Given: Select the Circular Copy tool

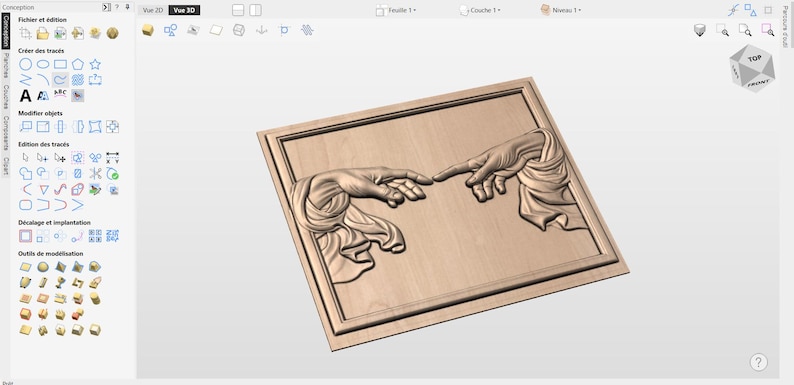Looking at the screenshot, I should point(60,236).
